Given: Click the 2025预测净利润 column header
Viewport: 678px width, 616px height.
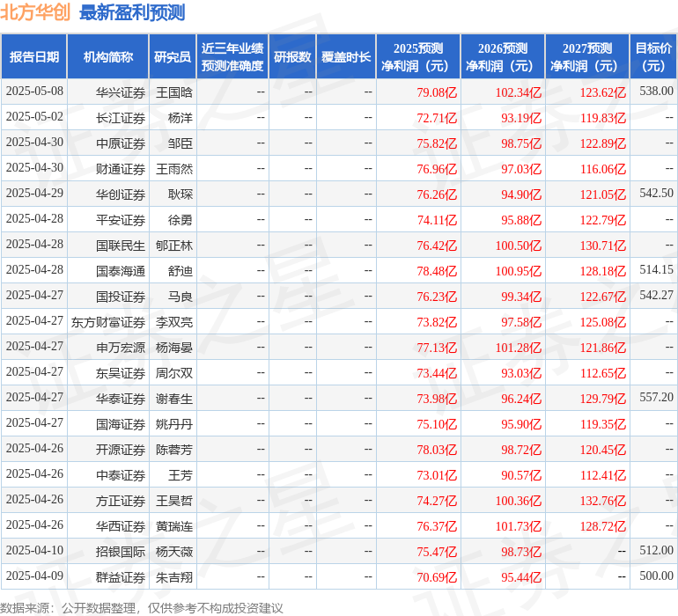Looking at the screenshot, I should (417, 57).
